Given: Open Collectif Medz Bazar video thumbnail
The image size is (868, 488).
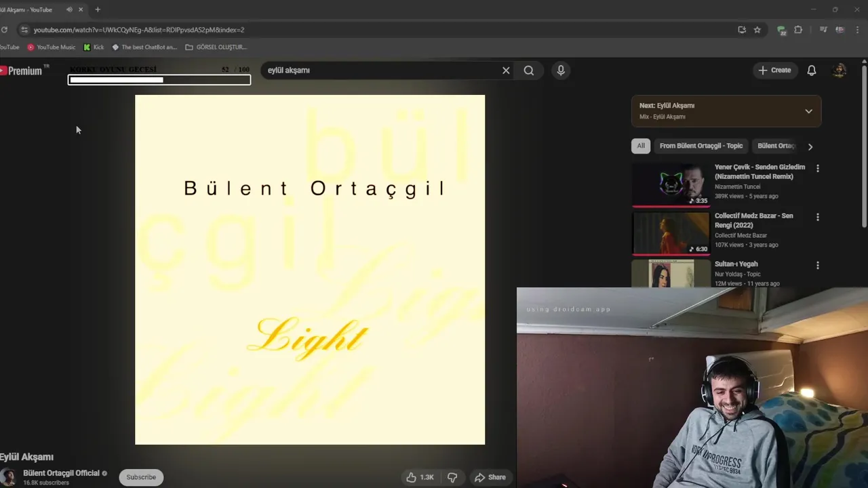Looking at the screenshot, I should tap(671, 233).
